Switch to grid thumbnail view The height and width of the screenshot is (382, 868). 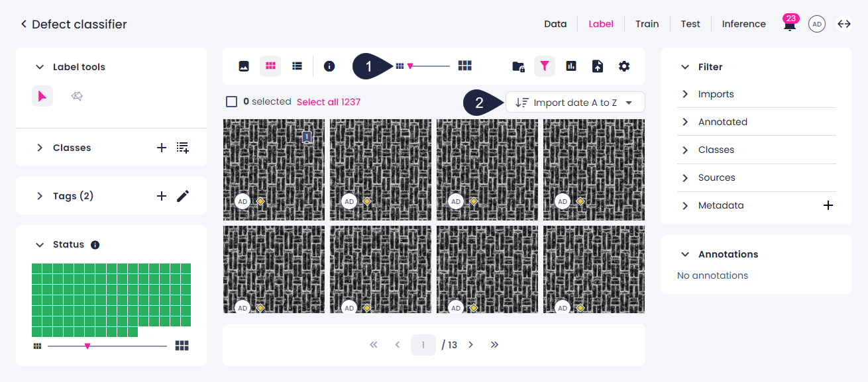[270, 66]
